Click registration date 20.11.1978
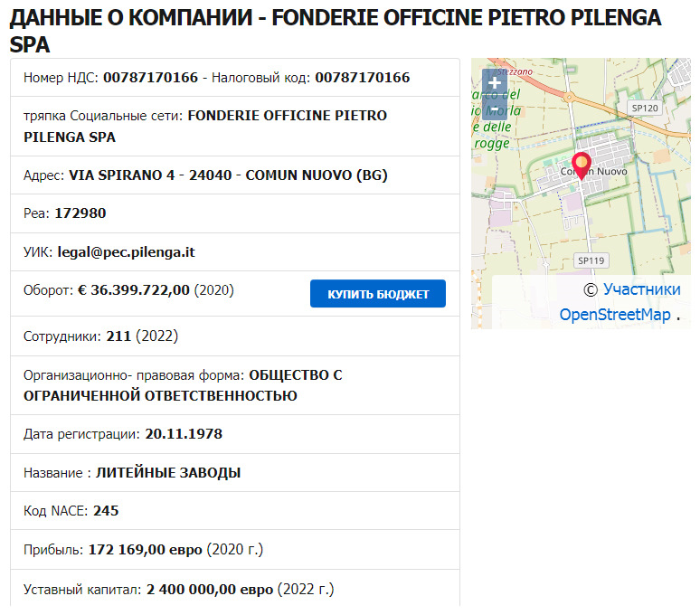700x615 pixels. coord(184,434)
